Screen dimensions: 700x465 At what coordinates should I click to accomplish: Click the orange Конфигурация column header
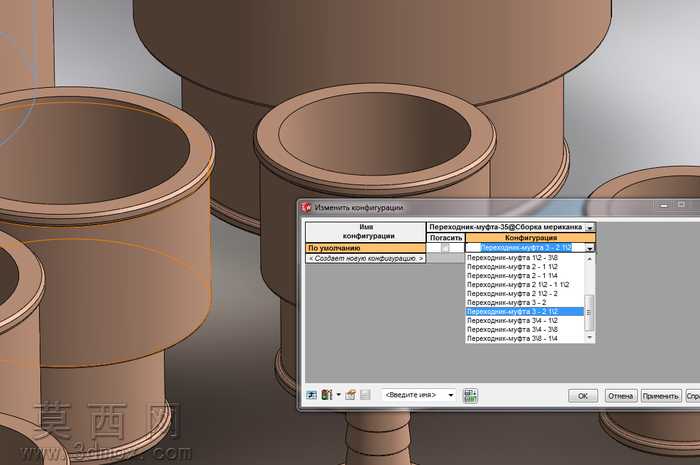point(531,238)
